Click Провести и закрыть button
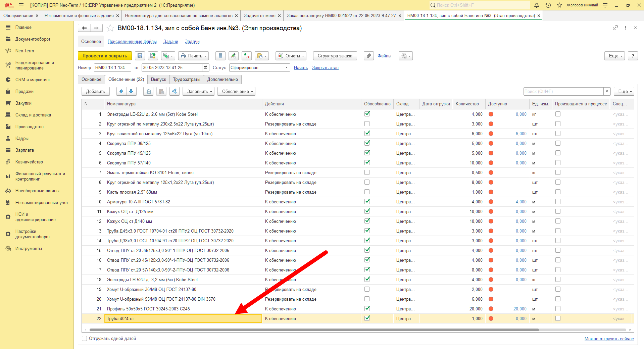The width and height of the screenshot is (644, 349). coord(105,56)
